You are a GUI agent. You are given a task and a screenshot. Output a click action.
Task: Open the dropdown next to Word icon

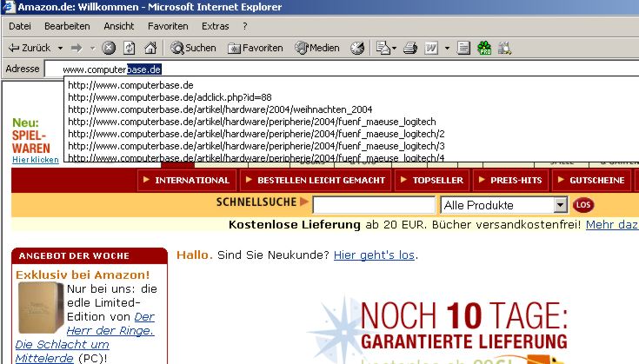[x=447, y=48]
